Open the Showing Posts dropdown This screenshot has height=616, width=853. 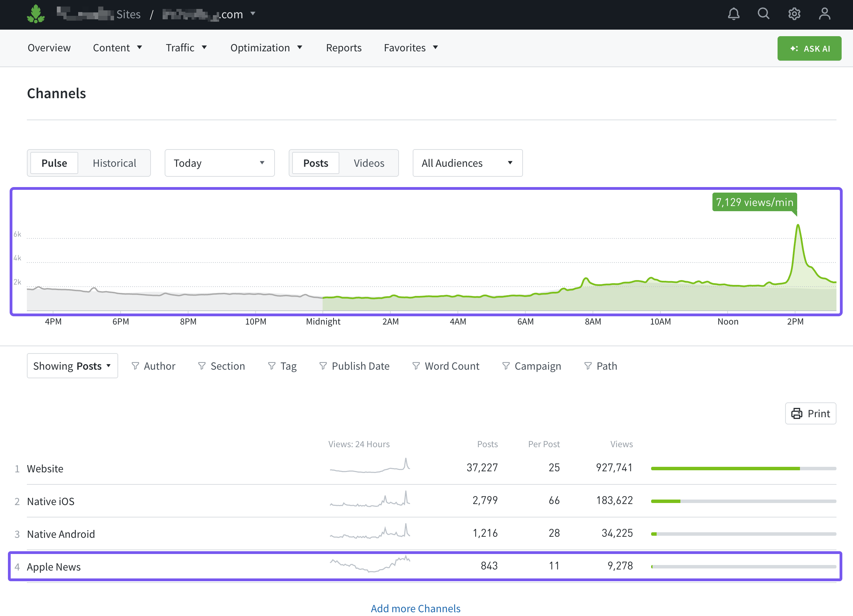[x=72, y=366]
